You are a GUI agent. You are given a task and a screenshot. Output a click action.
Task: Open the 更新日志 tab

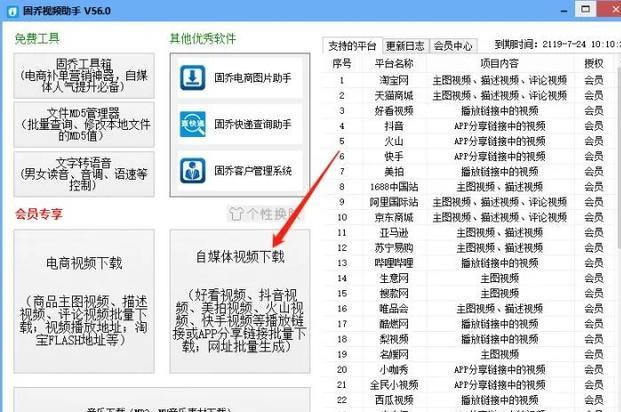coord(405,46)
